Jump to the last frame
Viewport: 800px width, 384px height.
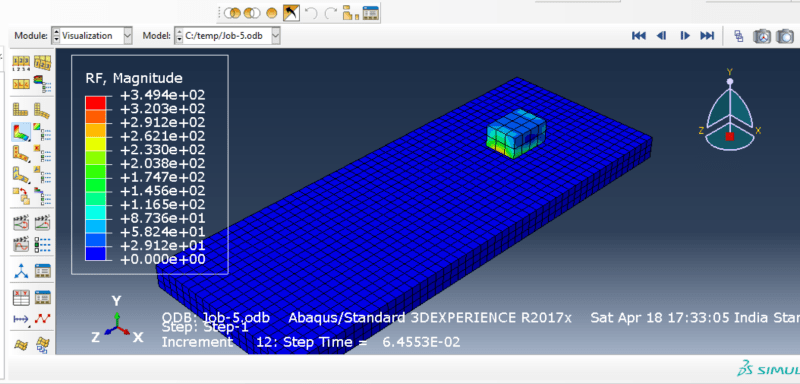coord(707,36)
